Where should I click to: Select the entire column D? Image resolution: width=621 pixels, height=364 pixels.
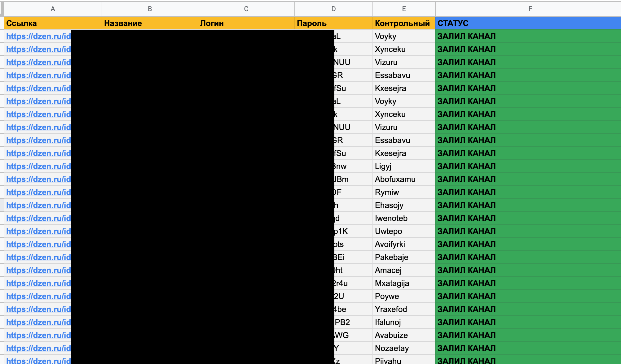pyautogui.click(x=333, y=9)
